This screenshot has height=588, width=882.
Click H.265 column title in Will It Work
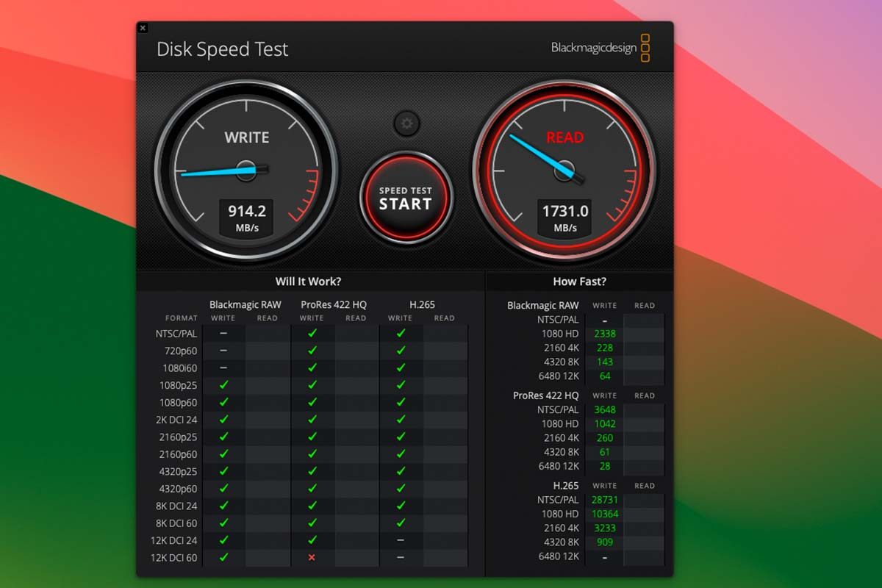(423, 304)
